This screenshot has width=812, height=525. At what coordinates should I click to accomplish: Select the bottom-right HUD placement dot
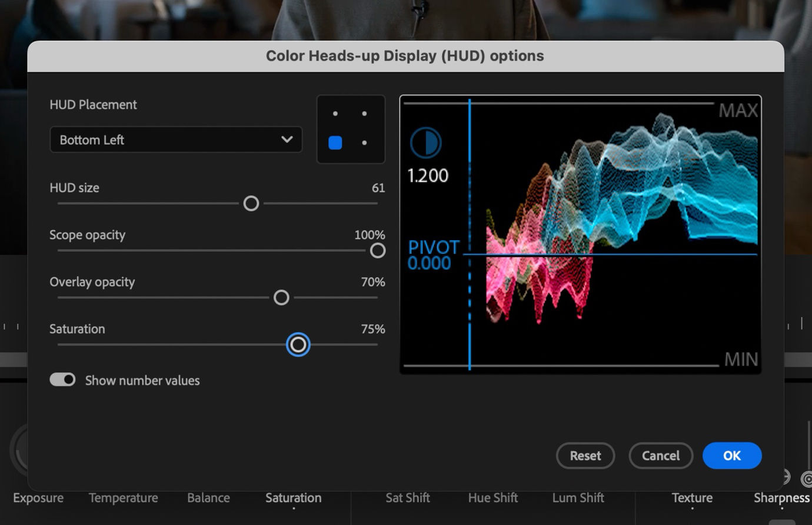point(365,143)
